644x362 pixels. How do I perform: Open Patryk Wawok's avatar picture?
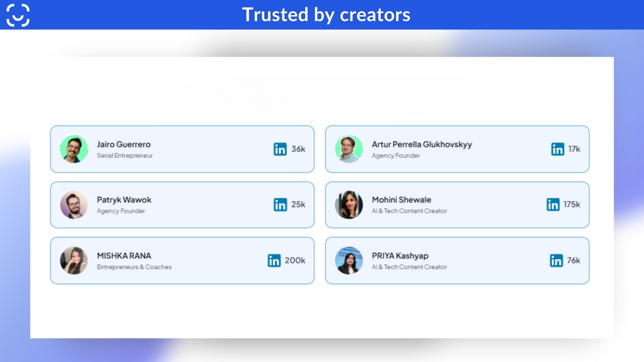click(74, 205)
